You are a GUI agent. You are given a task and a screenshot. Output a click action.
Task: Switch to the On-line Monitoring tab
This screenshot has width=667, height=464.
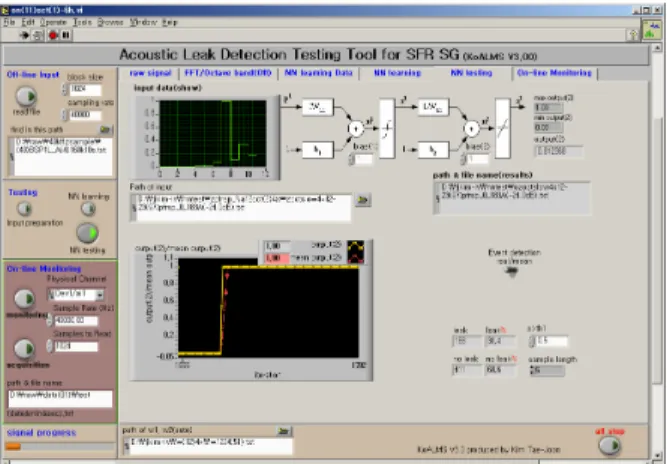point(554,73)
